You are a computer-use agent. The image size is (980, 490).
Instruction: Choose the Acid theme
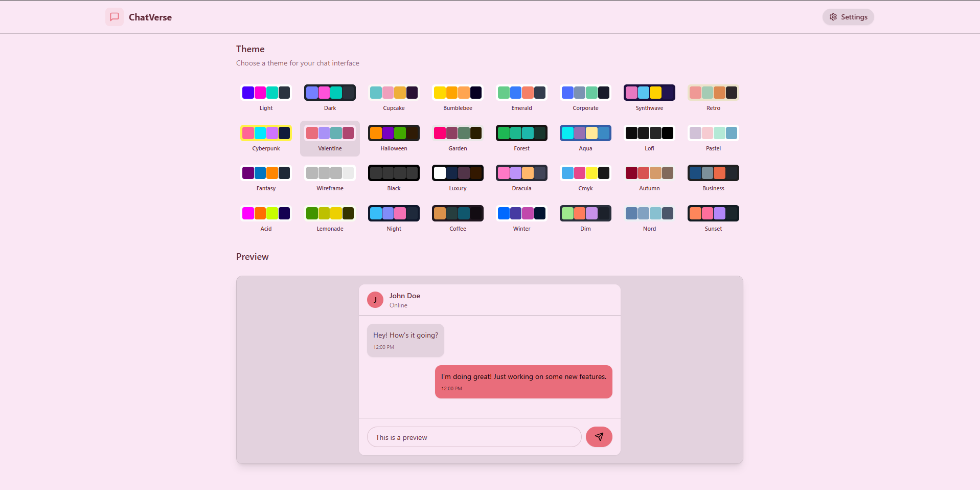coord(266,219)
